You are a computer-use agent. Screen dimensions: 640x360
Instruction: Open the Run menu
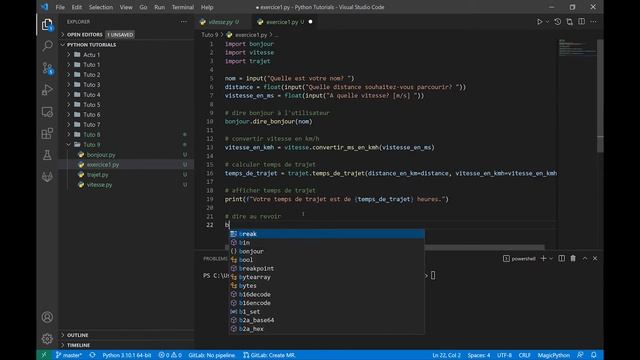coord(160,7)
